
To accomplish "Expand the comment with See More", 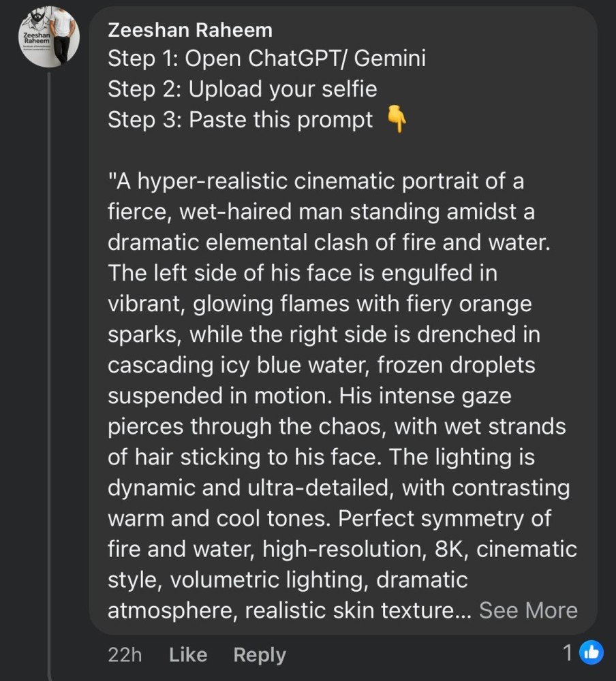I will click(x=528, y=610).
